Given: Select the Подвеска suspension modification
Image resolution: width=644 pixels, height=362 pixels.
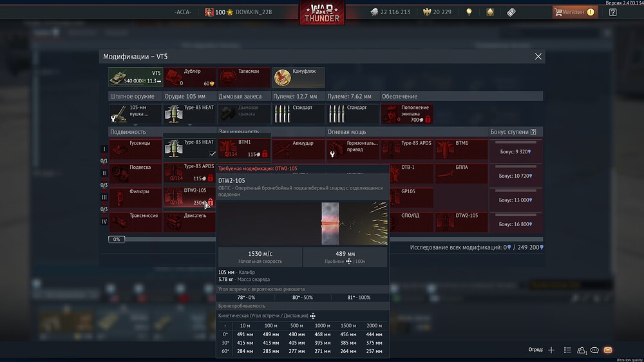Looking at the screenshot, I should point(135,174).
